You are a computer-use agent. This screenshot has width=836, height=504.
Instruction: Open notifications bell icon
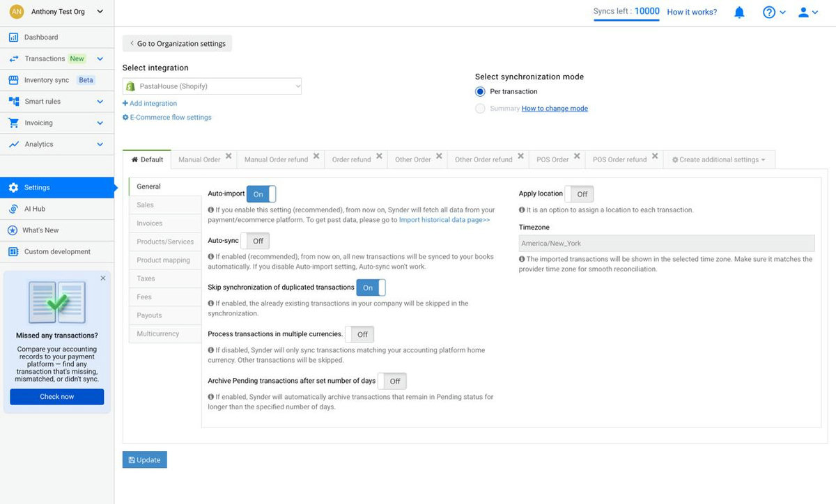pos(739,12)
